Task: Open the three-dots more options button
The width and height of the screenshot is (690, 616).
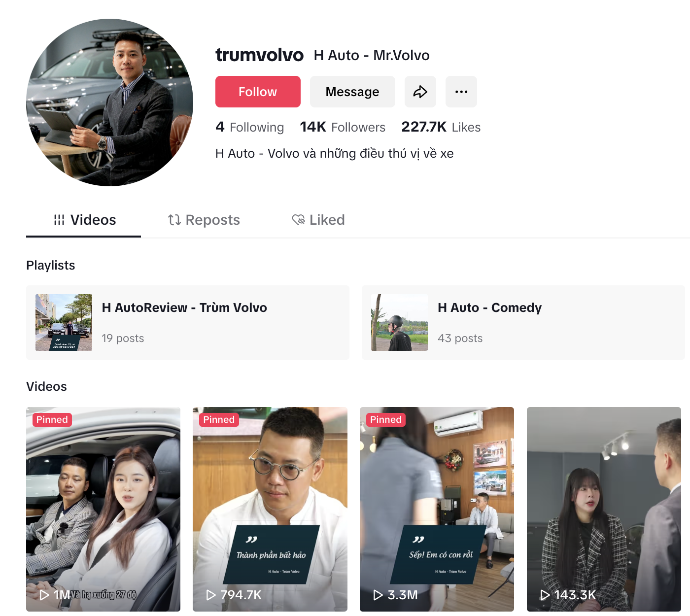Action: 461,92
